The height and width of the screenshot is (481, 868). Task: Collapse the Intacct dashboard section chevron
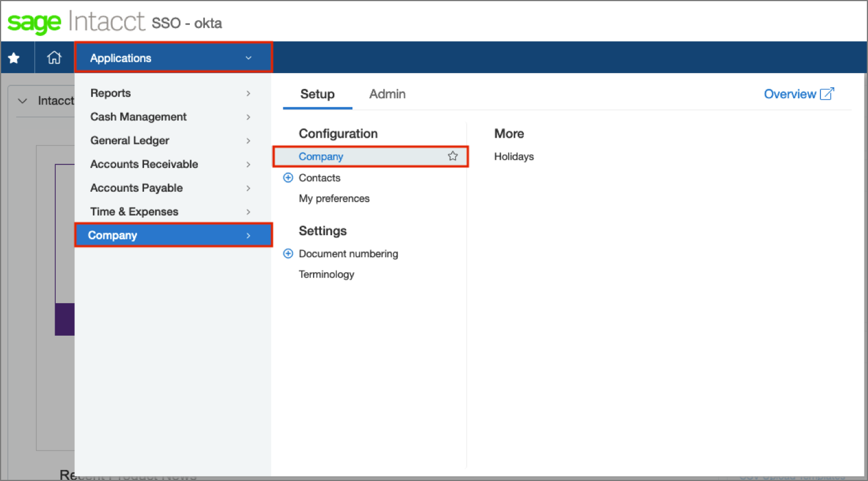tap(23, 101)
